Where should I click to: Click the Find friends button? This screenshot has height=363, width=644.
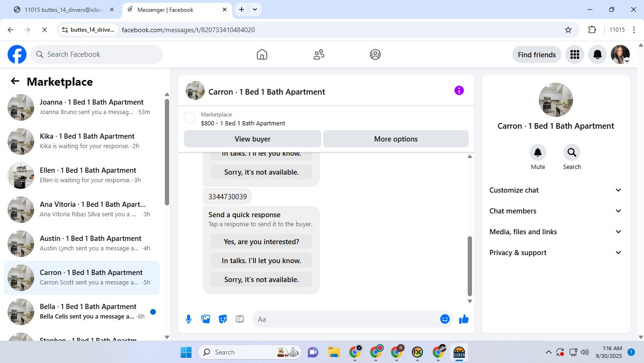537,54
